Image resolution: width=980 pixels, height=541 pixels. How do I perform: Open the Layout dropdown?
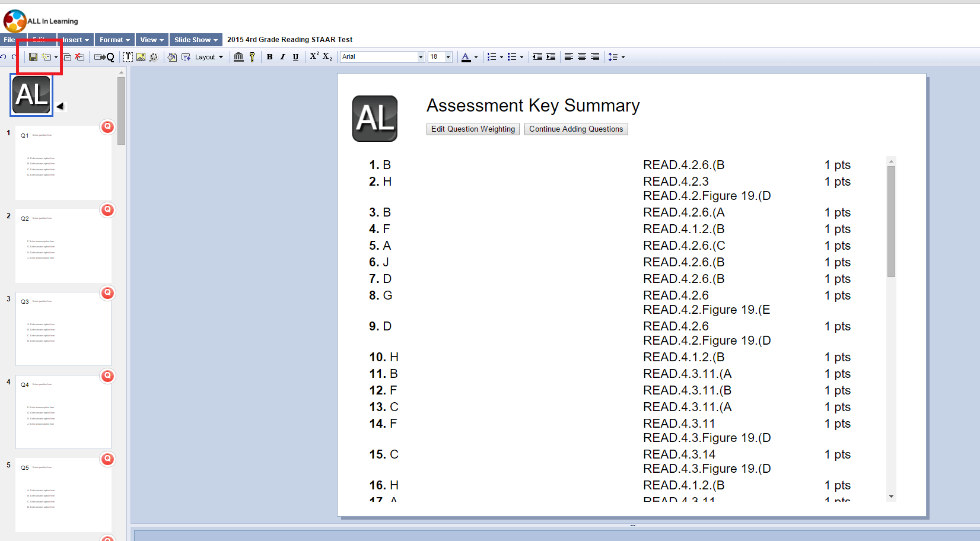[x=206, y=56]
